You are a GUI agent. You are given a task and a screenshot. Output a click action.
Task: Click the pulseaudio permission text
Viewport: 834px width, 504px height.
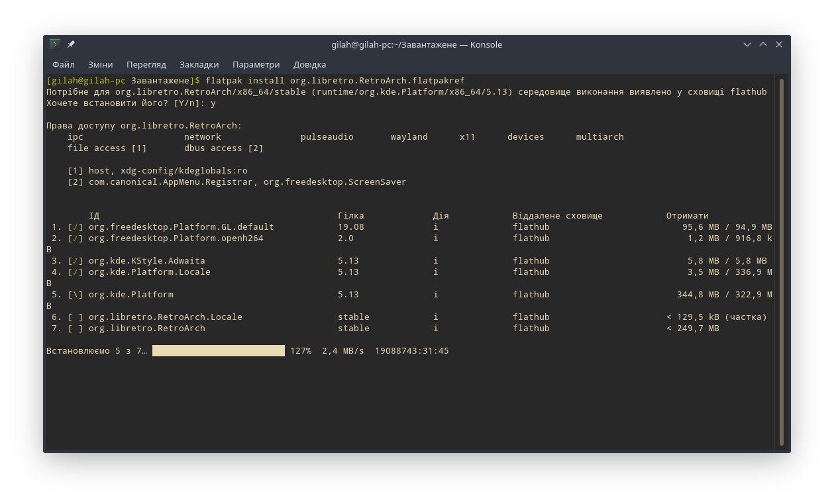pyautogui.click(x=327, y=136)
